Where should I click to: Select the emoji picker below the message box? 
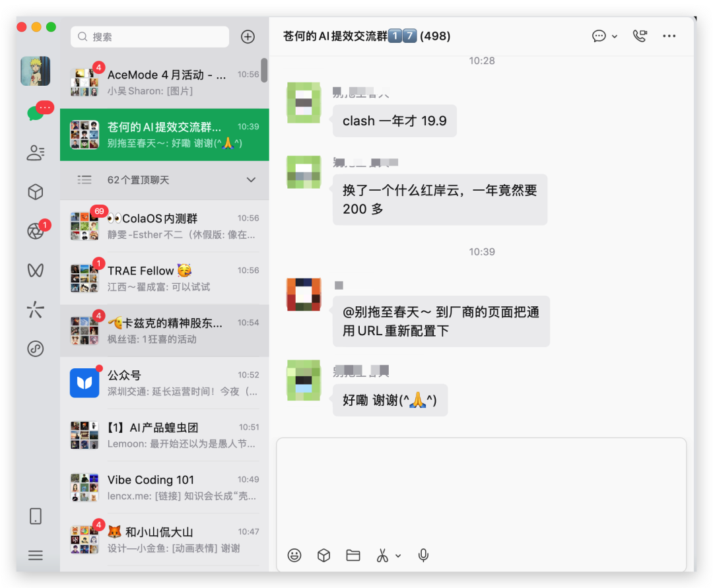coord(294,555)
